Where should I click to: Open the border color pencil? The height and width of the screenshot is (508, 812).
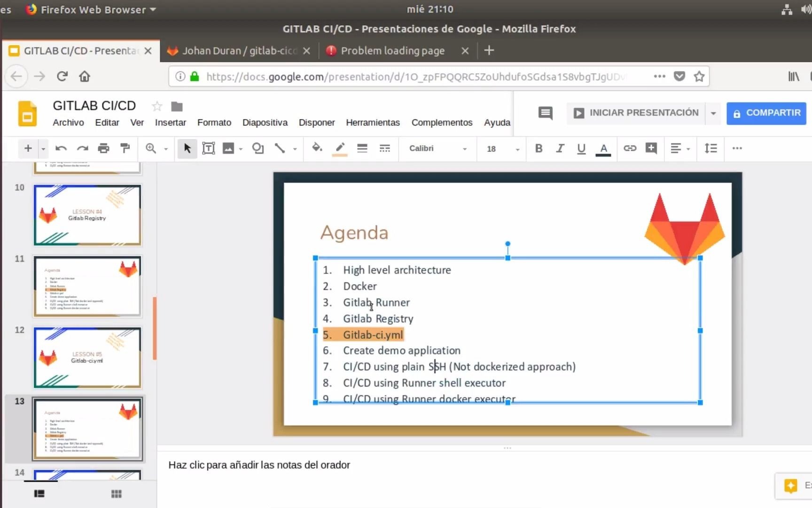(340, 149)
